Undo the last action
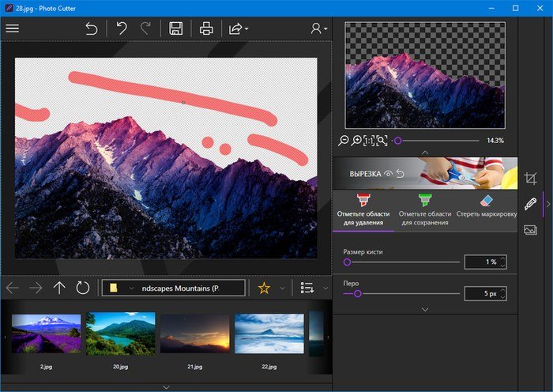Screen dimensions: 553x392 click(122, 28)
